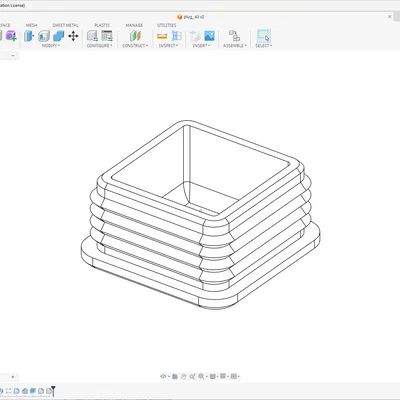Toggle the panel arrow above the timeline

[x=13, y=377]
